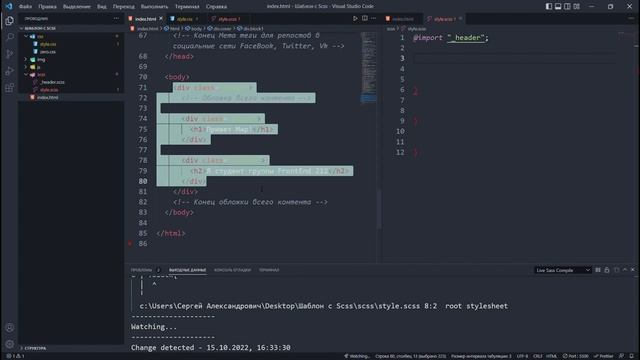Change CRLF end of line sequence

[538, 356]
